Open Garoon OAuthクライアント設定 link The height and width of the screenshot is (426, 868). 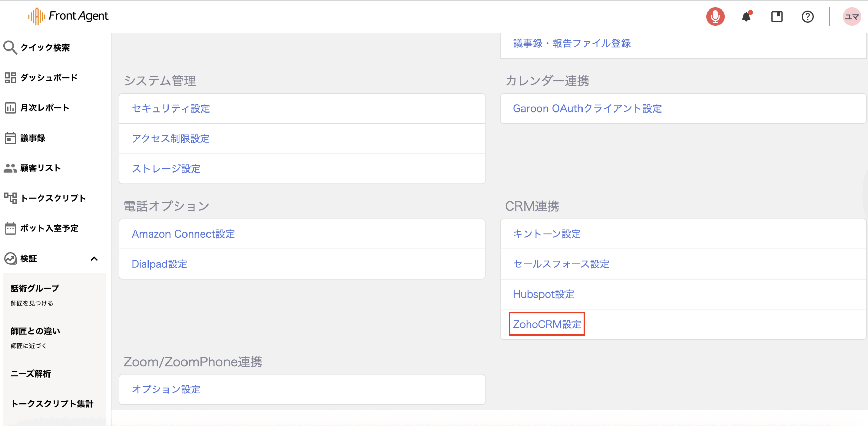click(587, 108)
